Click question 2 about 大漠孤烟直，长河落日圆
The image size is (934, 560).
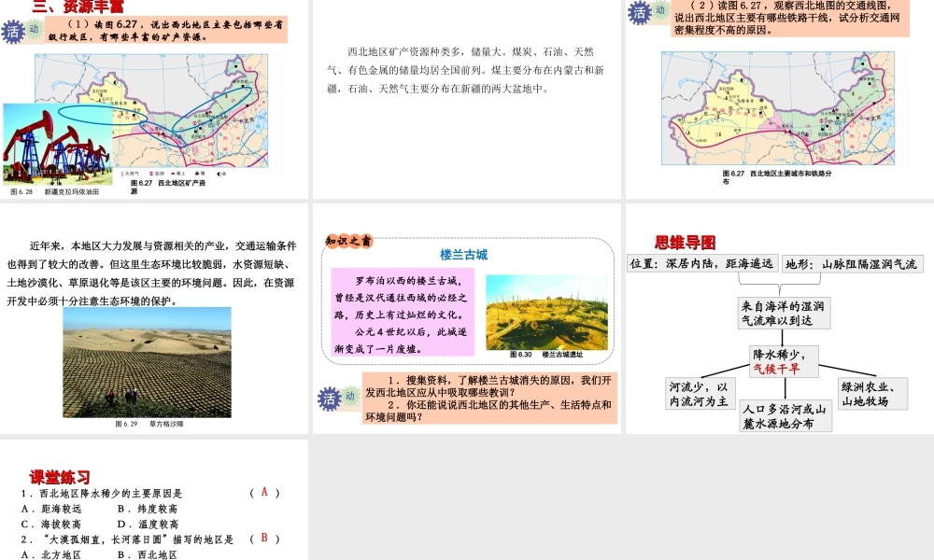pos(127,539)
